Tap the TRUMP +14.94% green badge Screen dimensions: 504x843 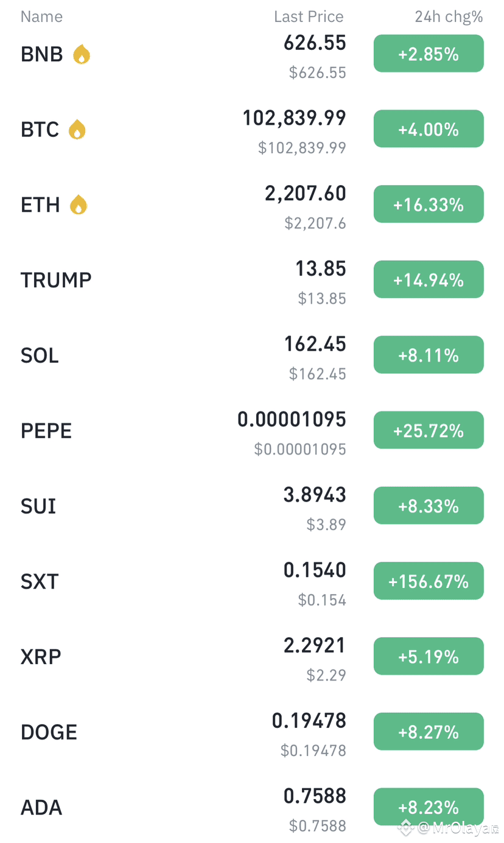[x=429, y=280]
